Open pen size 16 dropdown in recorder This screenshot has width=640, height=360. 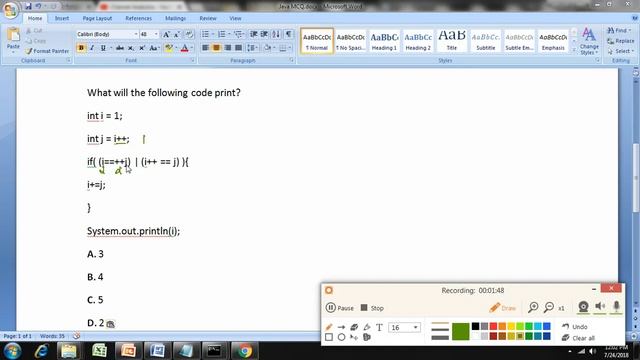tap(416, 327)
